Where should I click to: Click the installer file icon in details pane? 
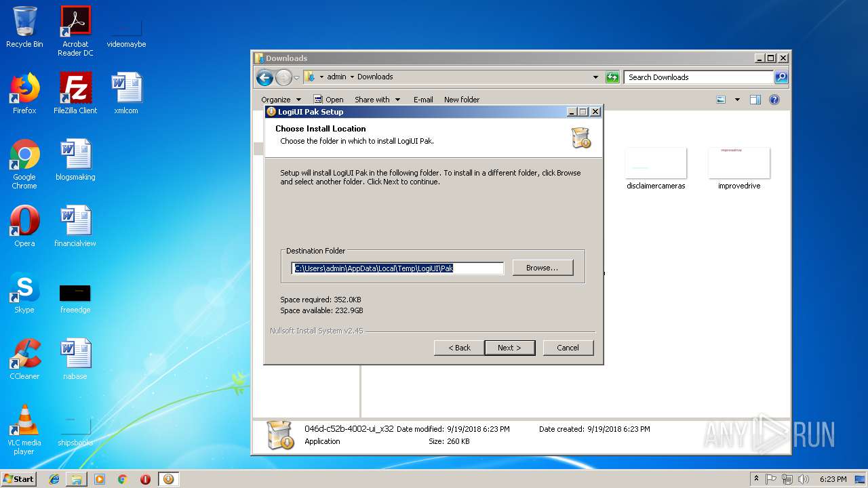(x=280, y=434)
